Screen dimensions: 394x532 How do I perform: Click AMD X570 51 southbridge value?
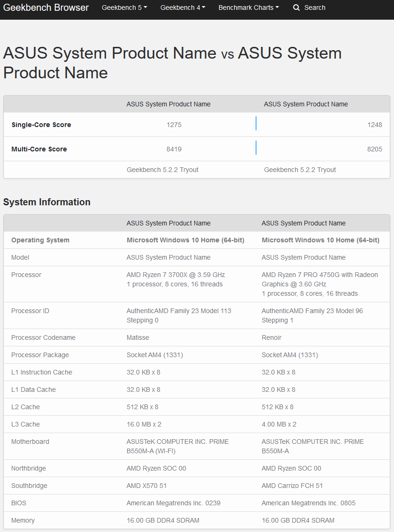tap(147, 486)
